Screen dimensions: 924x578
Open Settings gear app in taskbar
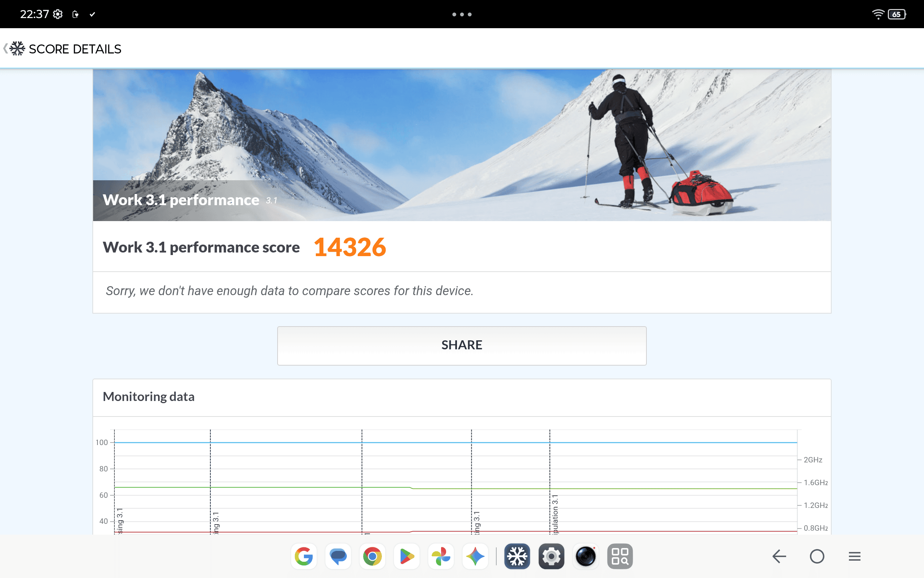coord(552,556)
